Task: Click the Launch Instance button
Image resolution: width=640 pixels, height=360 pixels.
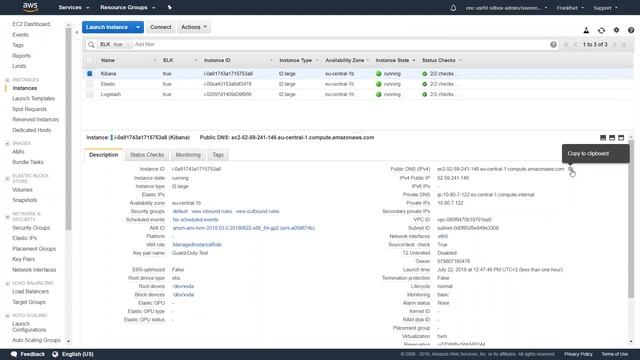Action: [x=107, y=27]
